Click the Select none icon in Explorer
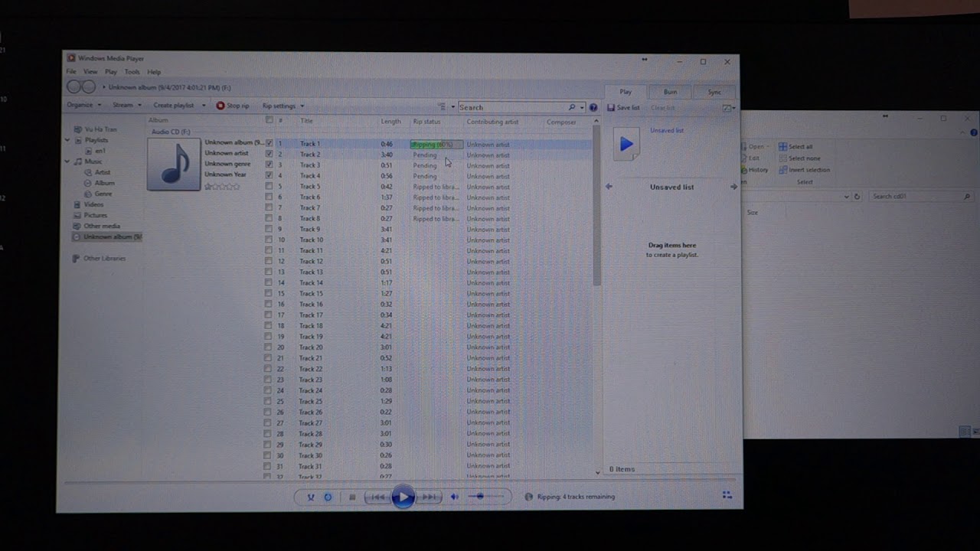The height and width of the screenshot is (551, 980). pyautogui.click(x=782, y=158)
